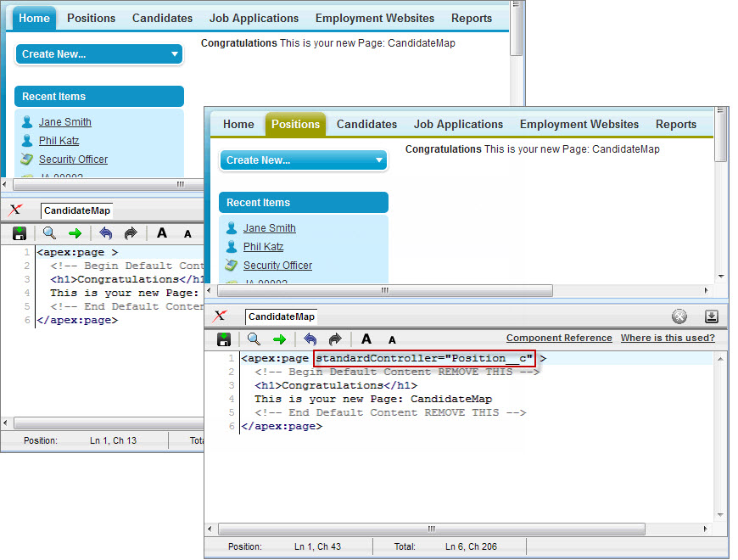Switch to Employment Websites tab in the front window
Screen dimensions: 738x560
pyautogui.click(x=579, y=124)
